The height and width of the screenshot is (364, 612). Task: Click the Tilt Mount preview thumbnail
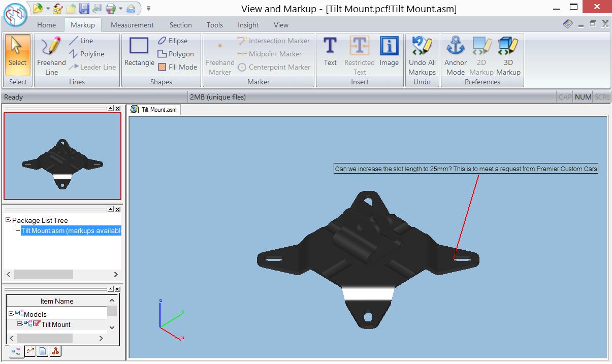pos(62,156)
